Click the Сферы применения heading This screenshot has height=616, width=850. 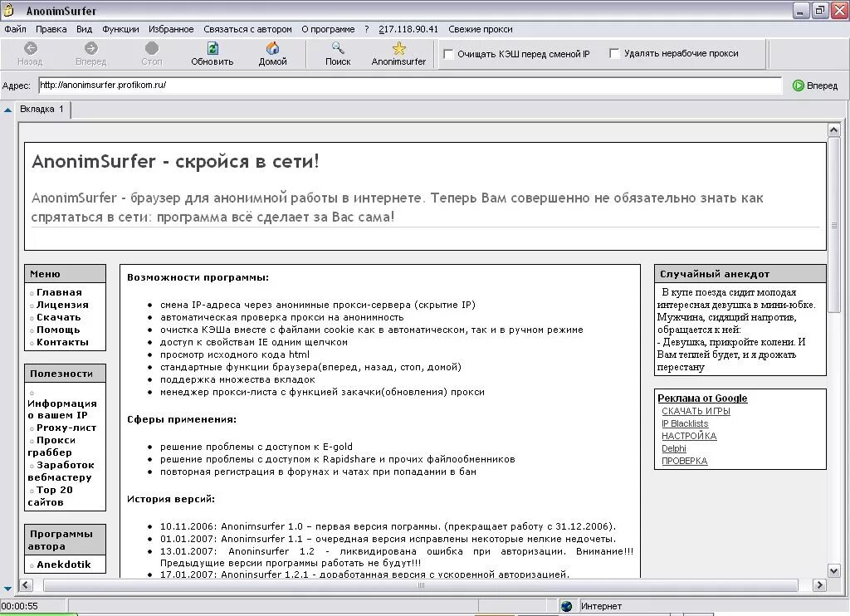182,420
